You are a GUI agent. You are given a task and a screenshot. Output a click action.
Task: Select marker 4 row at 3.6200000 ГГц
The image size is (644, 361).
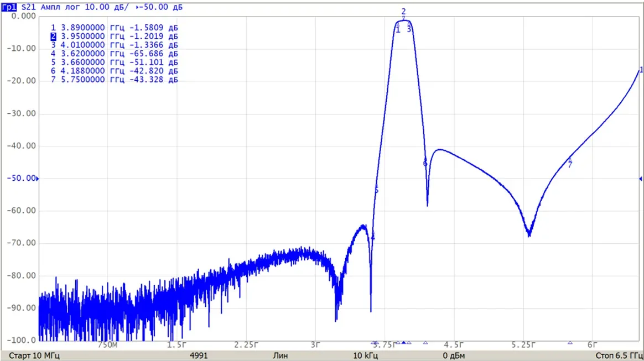[x=114, y=53]
